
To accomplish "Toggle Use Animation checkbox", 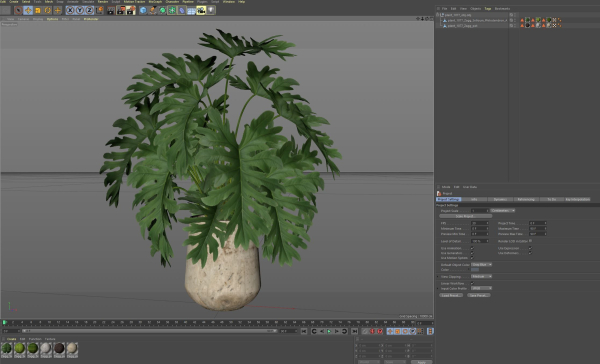I will point(472,248).
